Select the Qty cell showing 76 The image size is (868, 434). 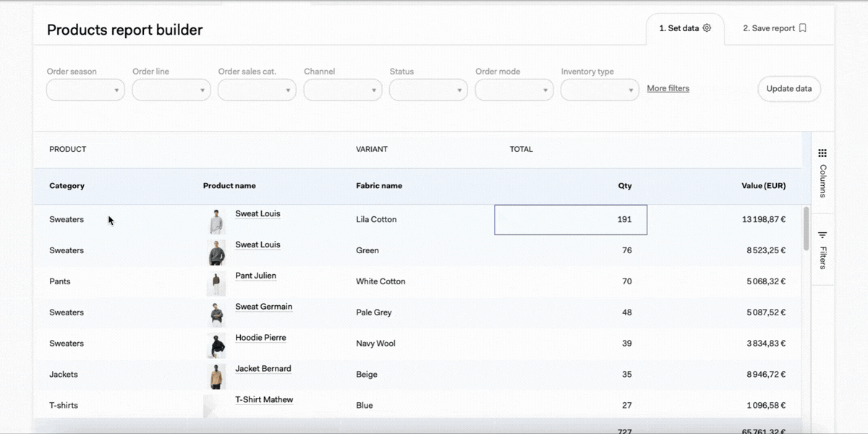(571, 250)
